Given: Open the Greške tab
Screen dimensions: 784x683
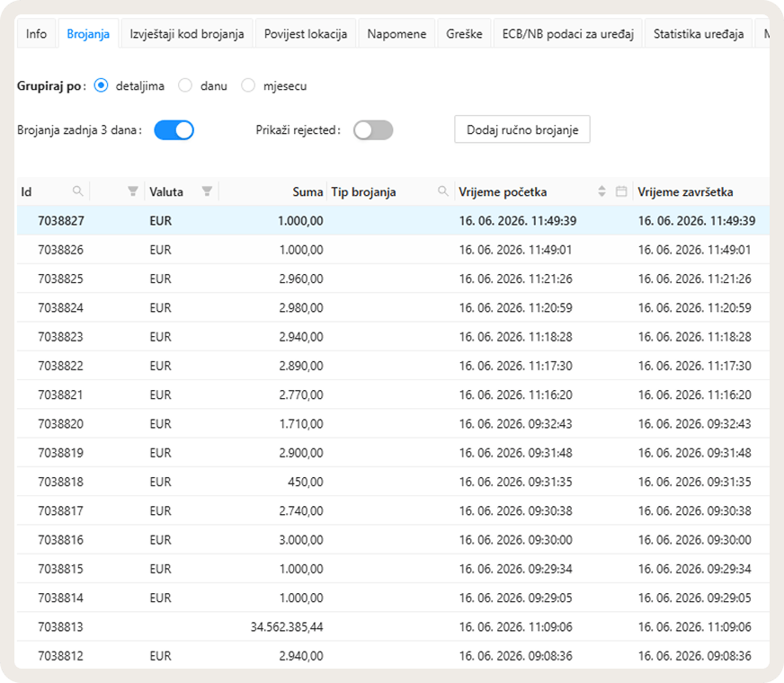Looking at the screenshot, I should point(464,33).
